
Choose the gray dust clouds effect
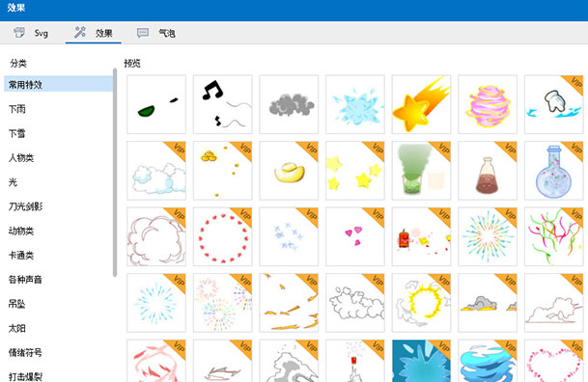coord(488,303)
